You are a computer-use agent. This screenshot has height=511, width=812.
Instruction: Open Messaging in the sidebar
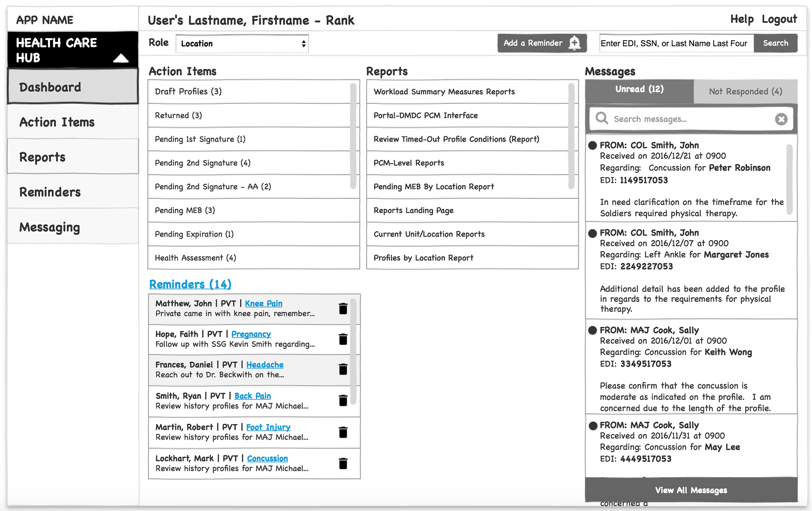73,227
